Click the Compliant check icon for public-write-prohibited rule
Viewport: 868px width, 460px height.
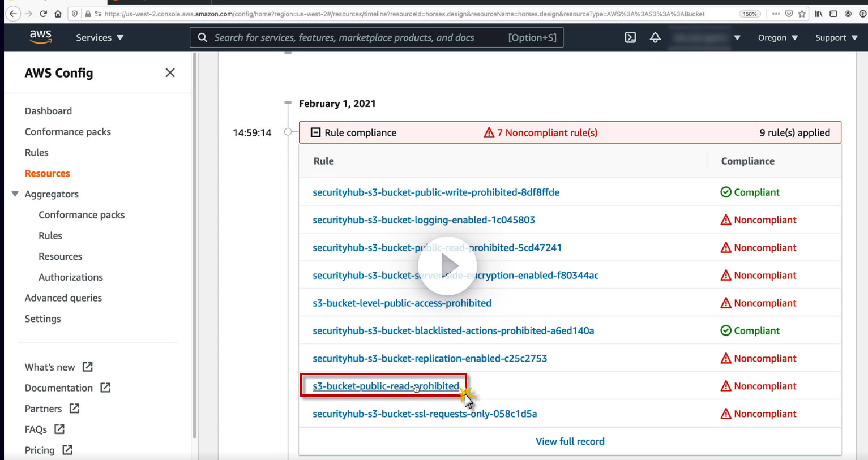click(726, 192)
